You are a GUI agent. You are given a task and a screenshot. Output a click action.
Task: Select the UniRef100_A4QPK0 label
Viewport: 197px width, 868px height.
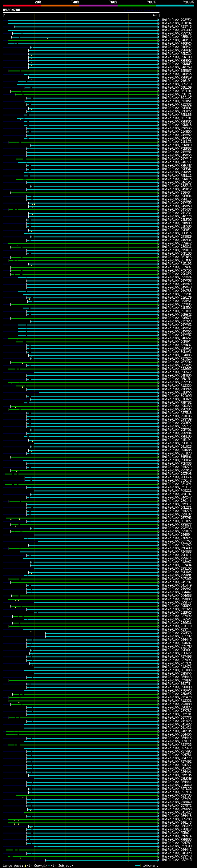(x=177, y=43)
